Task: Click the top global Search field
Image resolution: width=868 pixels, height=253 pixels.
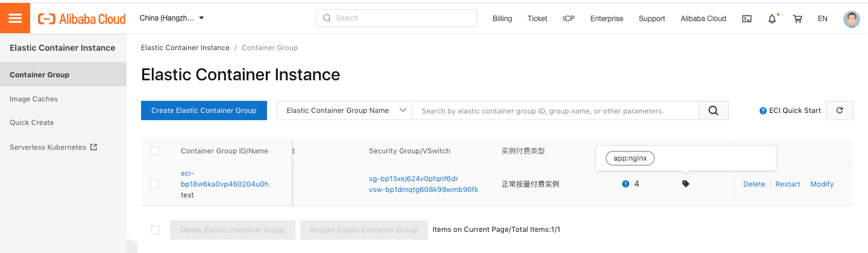Action: click(396, 18)
